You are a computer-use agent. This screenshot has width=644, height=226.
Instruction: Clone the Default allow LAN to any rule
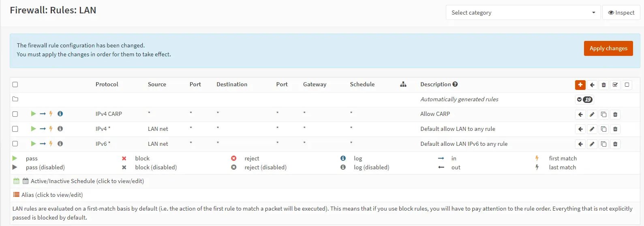pyautogui.click(x=603, y=129)
